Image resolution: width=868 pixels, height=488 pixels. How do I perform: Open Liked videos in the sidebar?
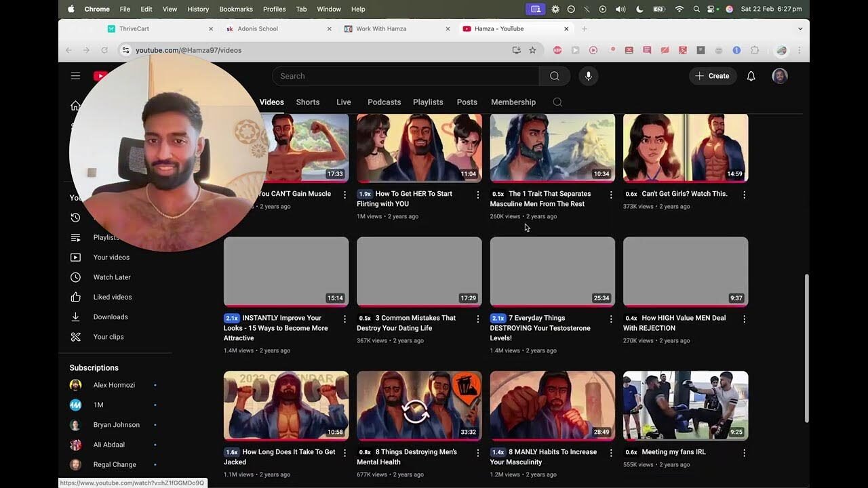click(x=112, y=297)
